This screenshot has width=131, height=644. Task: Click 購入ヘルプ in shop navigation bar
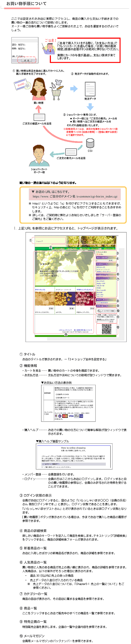coord(84,248)
